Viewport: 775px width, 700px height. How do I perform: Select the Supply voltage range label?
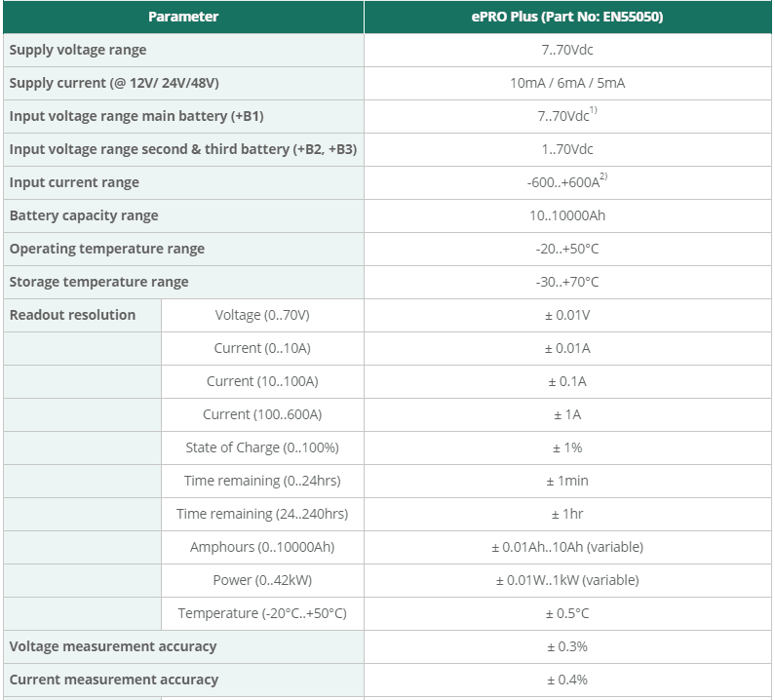pos(78,50)
